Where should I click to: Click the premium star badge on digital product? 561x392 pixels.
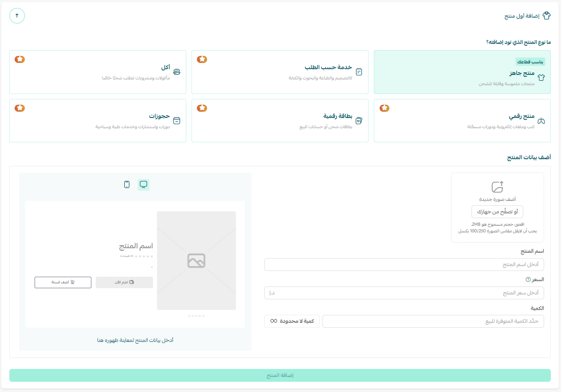(x=384, y=108)
